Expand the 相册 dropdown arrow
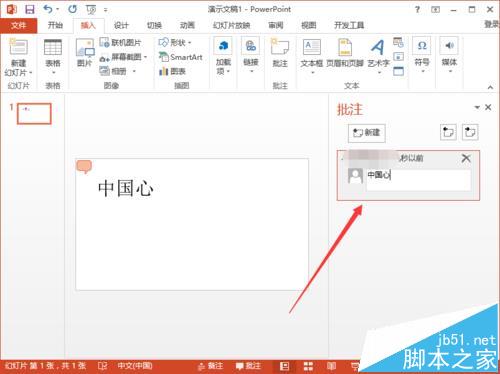 coord(134,71)
